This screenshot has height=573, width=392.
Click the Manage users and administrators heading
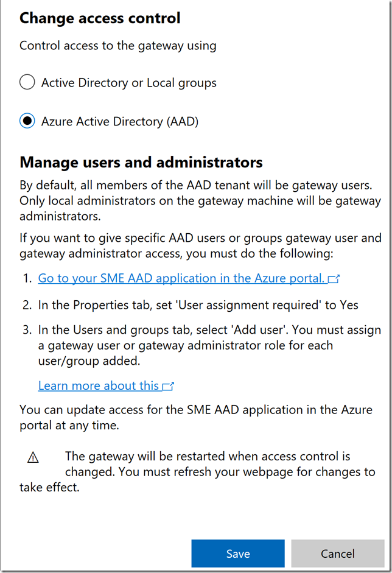click(x=141, y=162)
